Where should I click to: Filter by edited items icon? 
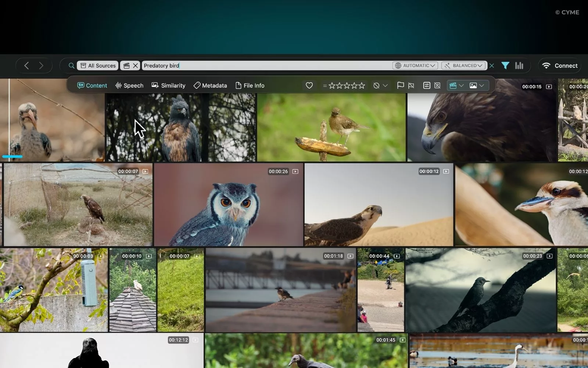(x=426, y=85)
